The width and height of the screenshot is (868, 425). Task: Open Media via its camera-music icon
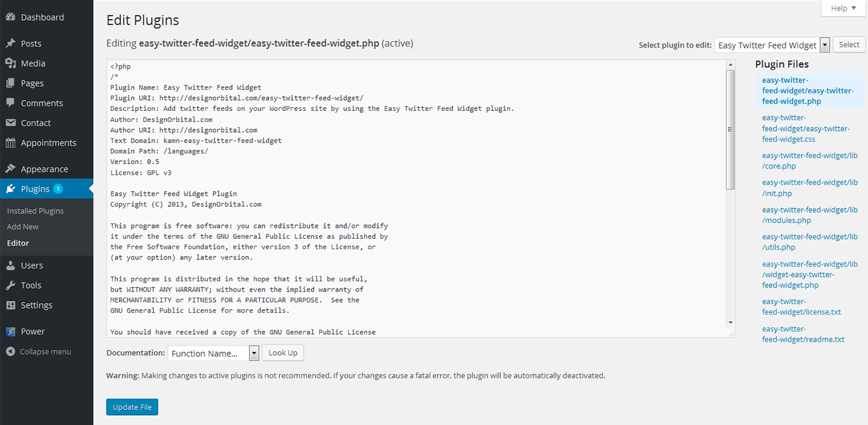click(10, 64)
